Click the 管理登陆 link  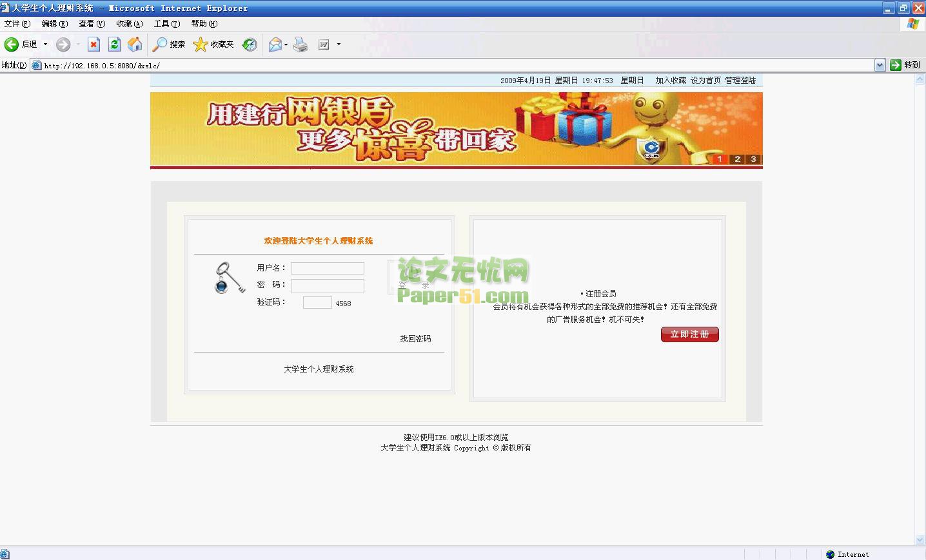(740, 81)
